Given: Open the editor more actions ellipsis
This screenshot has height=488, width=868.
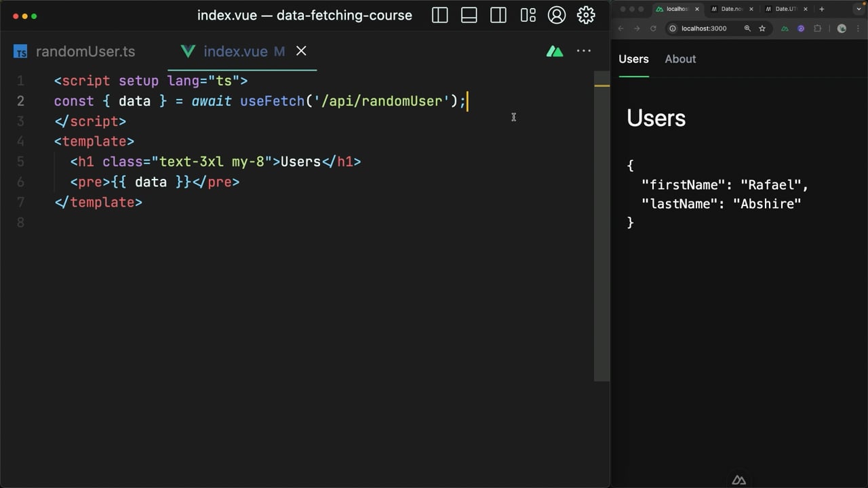Looking at the screenshot, I should [x=584, y=51].
